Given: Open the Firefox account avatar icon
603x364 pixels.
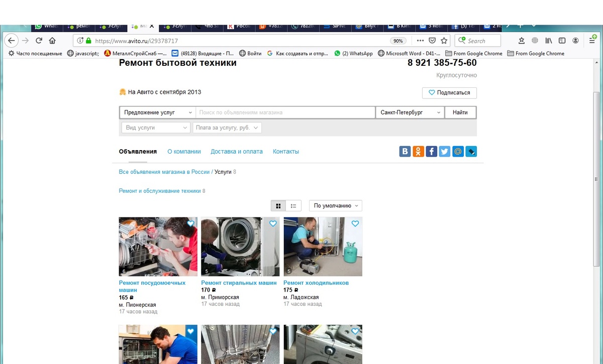Looking at the screenshot, I should click(576, 41).
